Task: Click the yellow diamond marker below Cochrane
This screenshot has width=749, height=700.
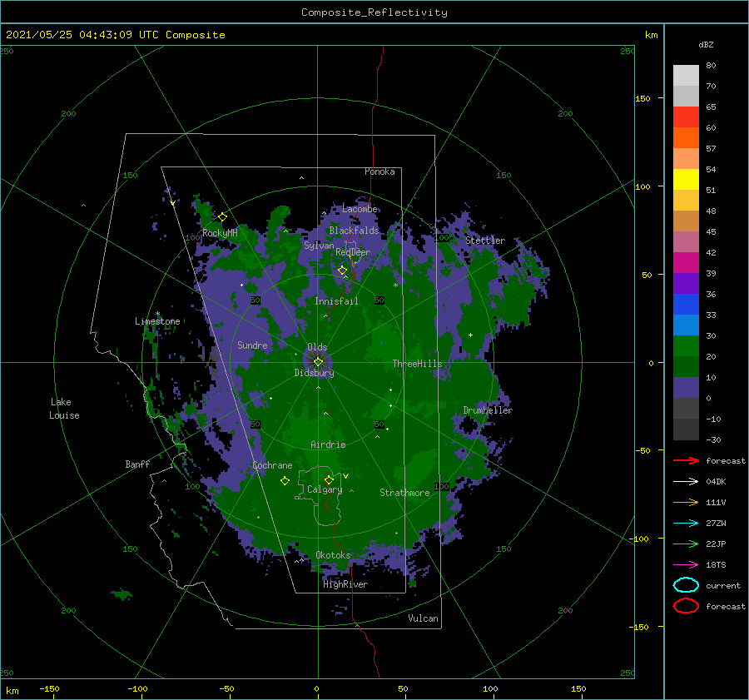Action: tap(285, 481)
